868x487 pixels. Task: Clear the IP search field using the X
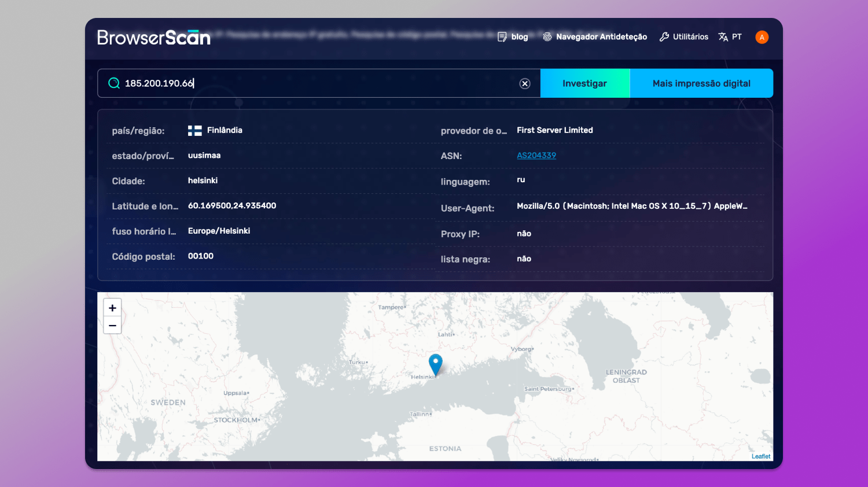525,83
